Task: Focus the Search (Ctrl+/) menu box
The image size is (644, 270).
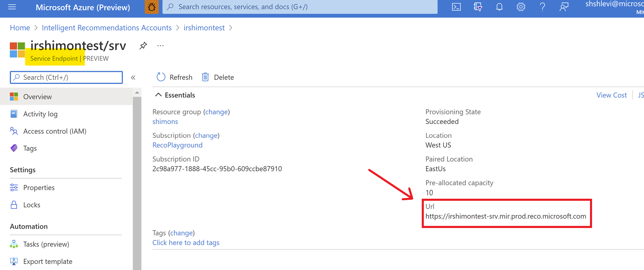Action: tap(66, 77)
